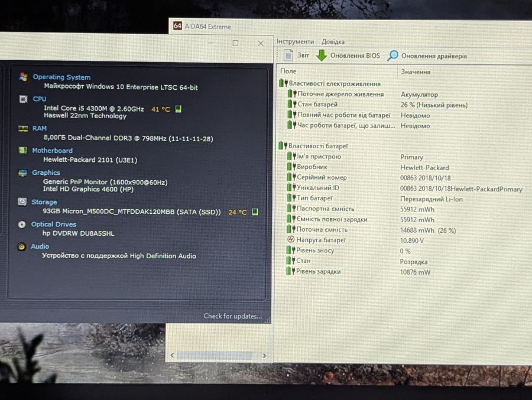532x400 pixels.
Task: Click the Значення column header
Action: tap(416, 72)
